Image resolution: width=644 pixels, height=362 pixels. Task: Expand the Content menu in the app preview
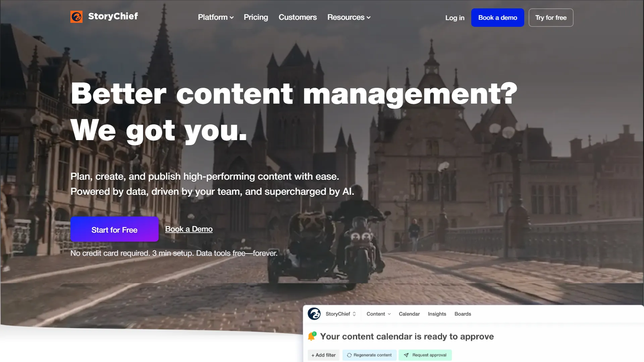click(378, 314)
